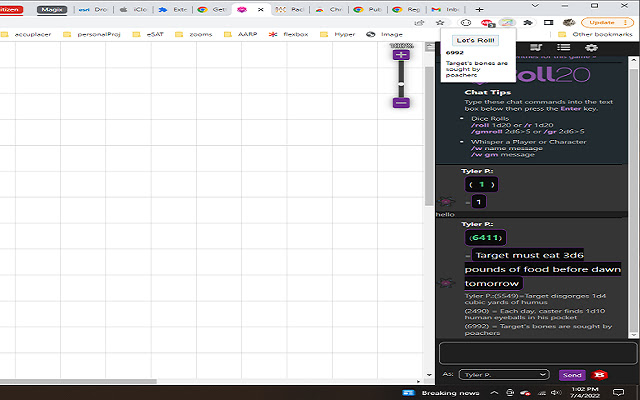Open the Roll20 collections list tab
This screenshot has width=640, height=400.
pos(564,48)
